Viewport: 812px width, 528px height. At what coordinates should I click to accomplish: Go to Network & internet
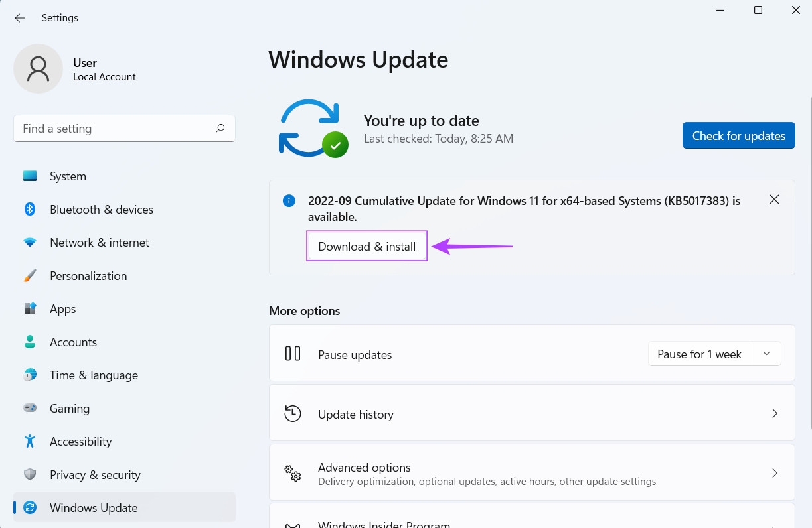[124, 243]
